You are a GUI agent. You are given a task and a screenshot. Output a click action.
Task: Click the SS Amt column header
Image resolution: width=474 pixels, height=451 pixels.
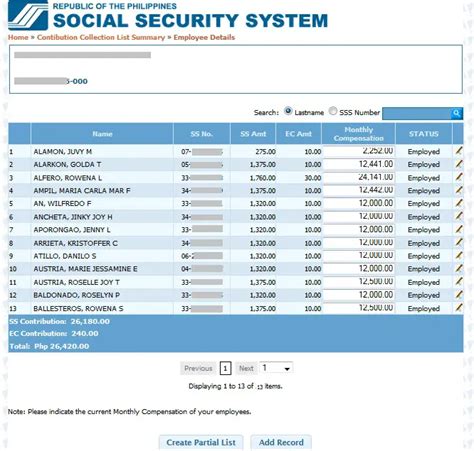coord(253,134)
